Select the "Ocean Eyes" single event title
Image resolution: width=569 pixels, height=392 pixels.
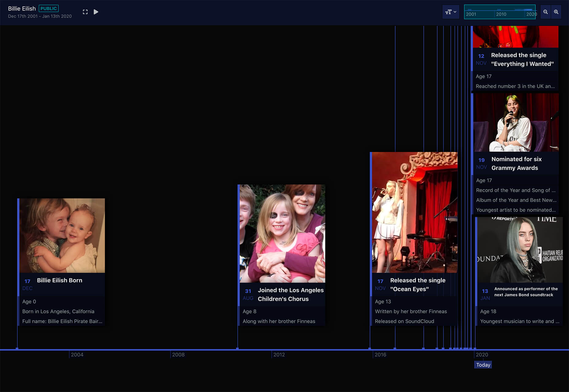tap(418, 285)
